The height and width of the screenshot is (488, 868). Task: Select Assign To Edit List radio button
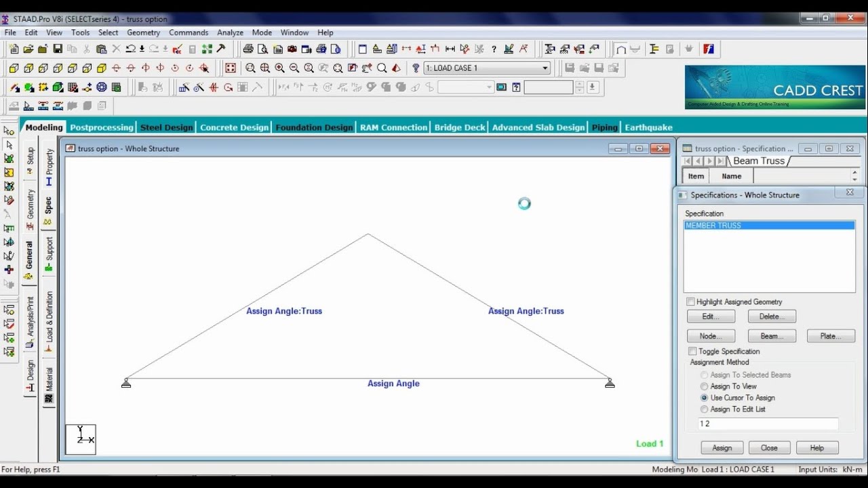705,409
